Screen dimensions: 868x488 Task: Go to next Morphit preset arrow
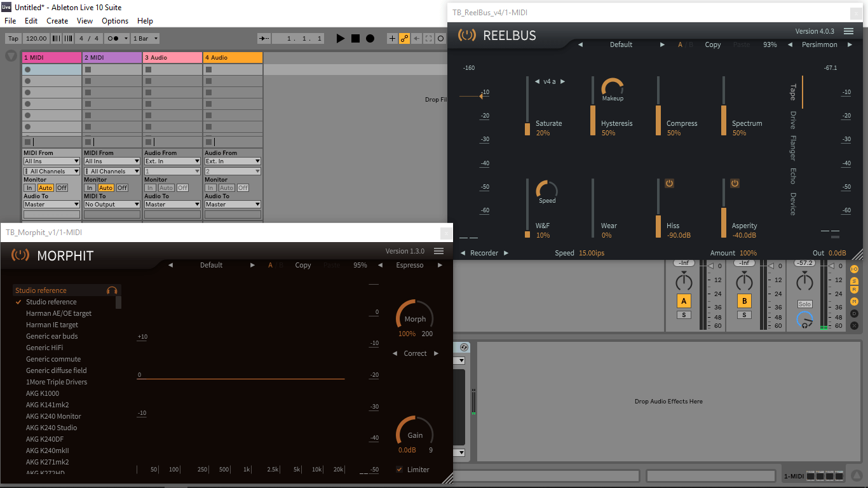click(252, 265)
